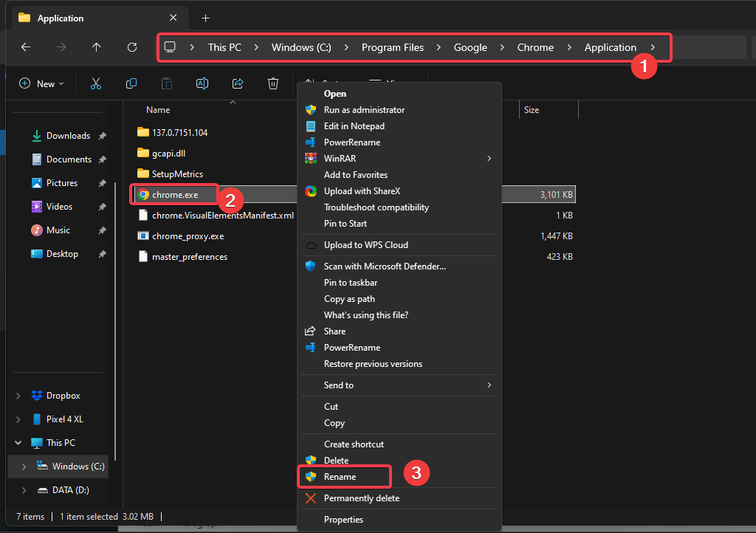Choose Permanently delete in context menu
Image resolution: width=756 pixels, height=533 pixels.
[399, 498]
